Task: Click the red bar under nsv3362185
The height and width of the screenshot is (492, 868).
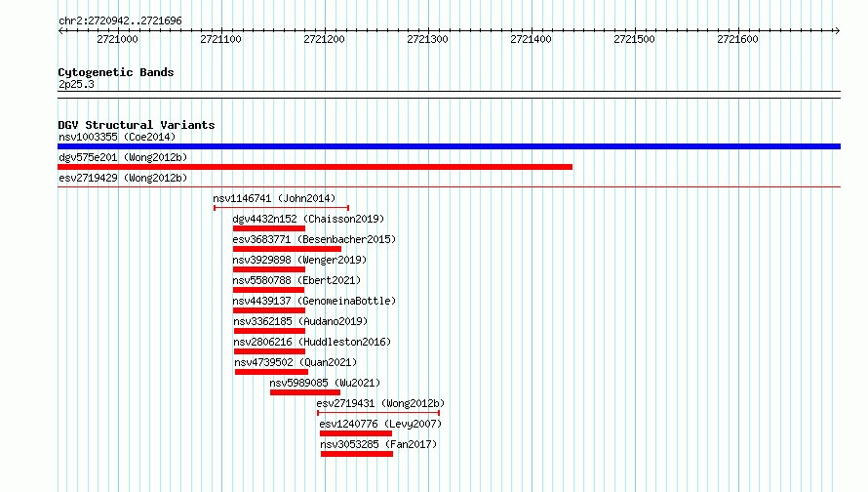Action: [x=269, y=331]
